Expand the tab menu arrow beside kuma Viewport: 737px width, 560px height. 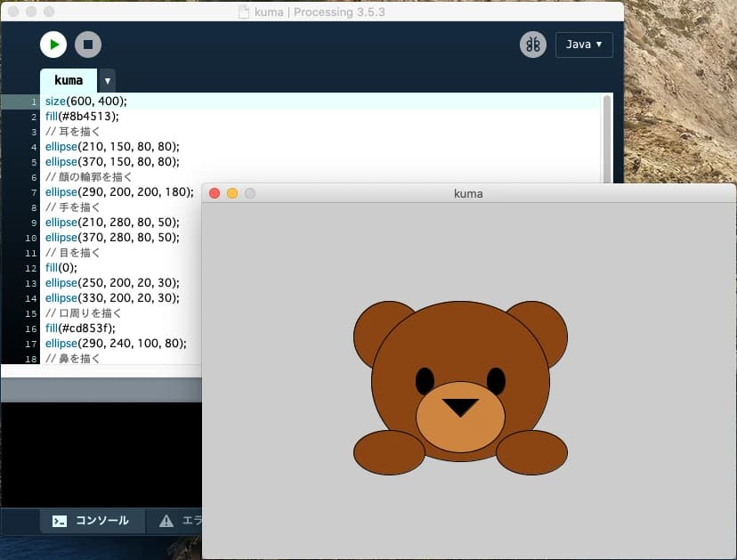click(108, 80)
